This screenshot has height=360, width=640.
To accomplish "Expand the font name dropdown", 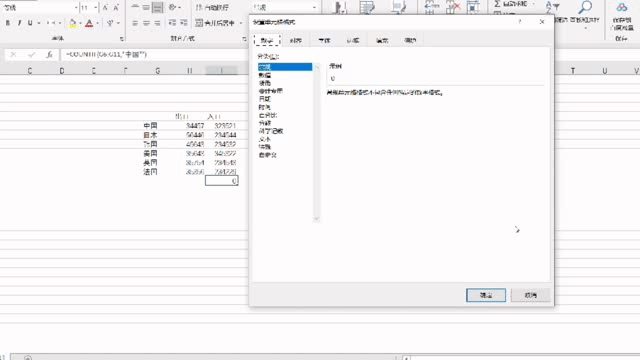I will tap(76, 8).
